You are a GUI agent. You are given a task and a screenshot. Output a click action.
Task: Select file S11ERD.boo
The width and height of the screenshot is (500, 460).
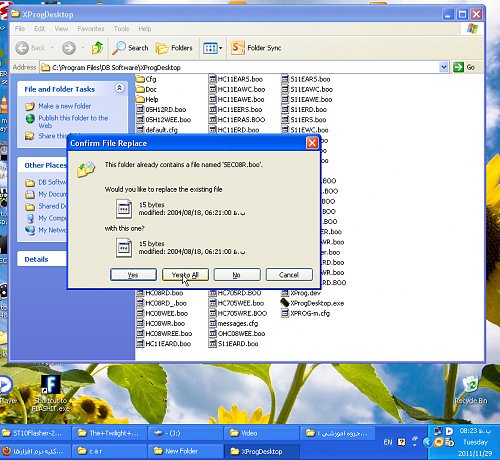point(304,110)
